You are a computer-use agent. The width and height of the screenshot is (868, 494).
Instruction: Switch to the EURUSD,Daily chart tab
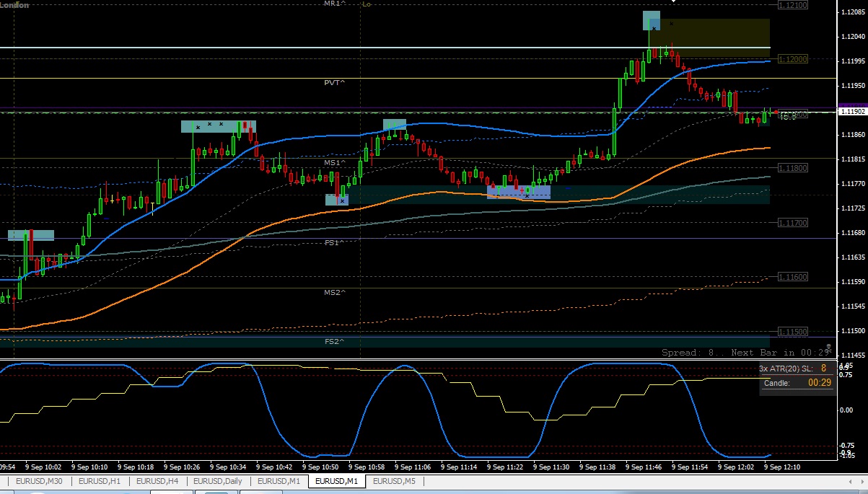tap(218, 481)
